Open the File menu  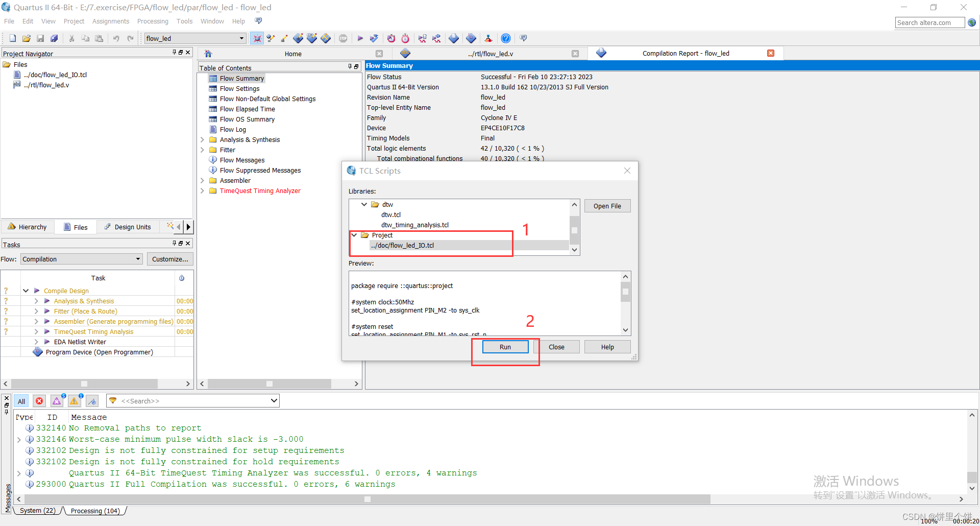(9, 21)
